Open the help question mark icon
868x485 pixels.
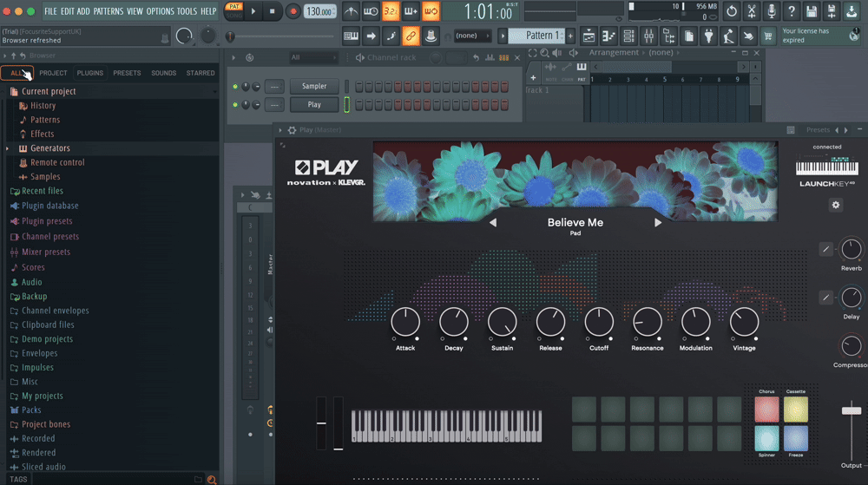(791, 11)
